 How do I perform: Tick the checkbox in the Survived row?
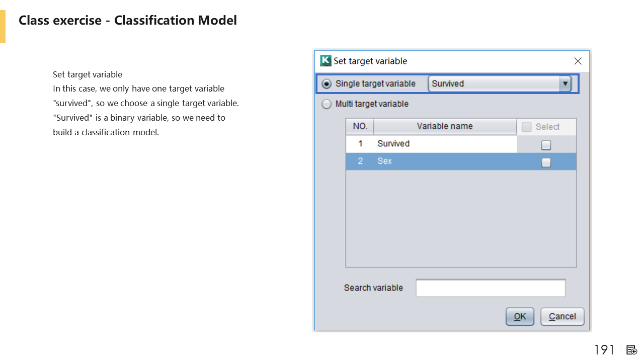pos(546,145)
